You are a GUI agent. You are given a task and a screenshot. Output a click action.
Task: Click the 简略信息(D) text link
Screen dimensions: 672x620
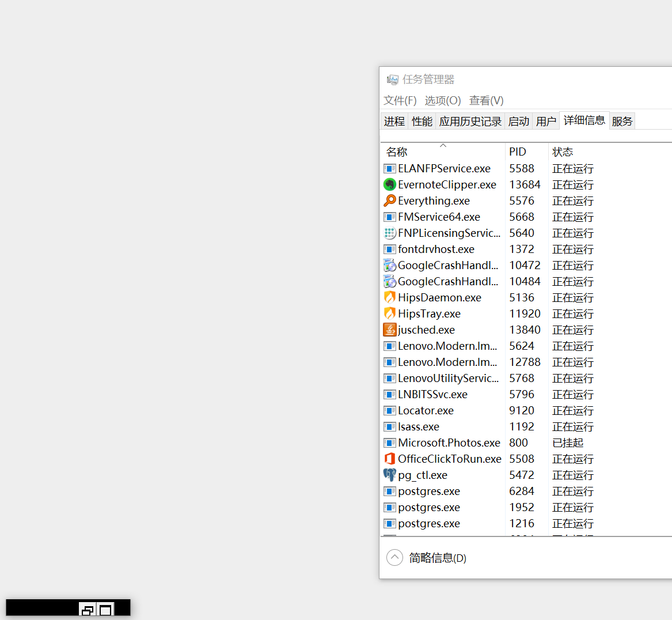tap(438, 558)
